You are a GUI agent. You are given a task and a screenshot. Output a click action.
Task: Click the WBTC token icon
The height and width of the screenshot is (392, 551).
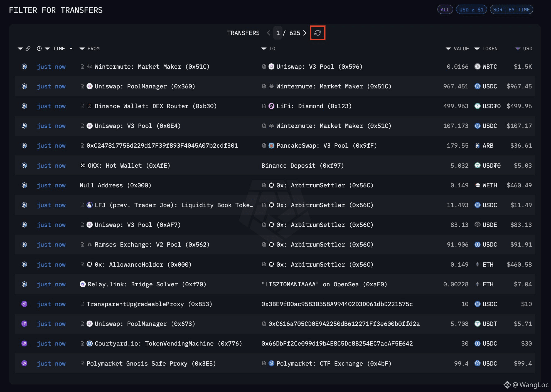[x=477, y=67]
